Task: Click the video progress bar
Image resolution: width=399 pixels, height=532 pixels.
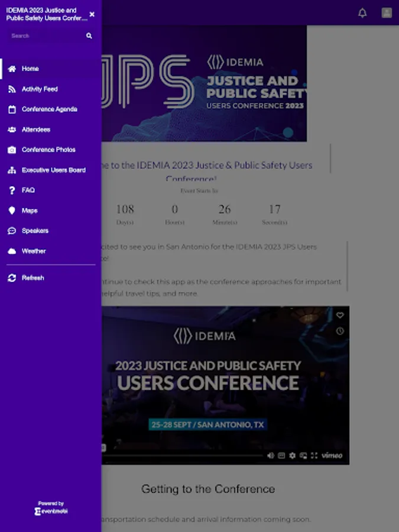Action: 184,455
